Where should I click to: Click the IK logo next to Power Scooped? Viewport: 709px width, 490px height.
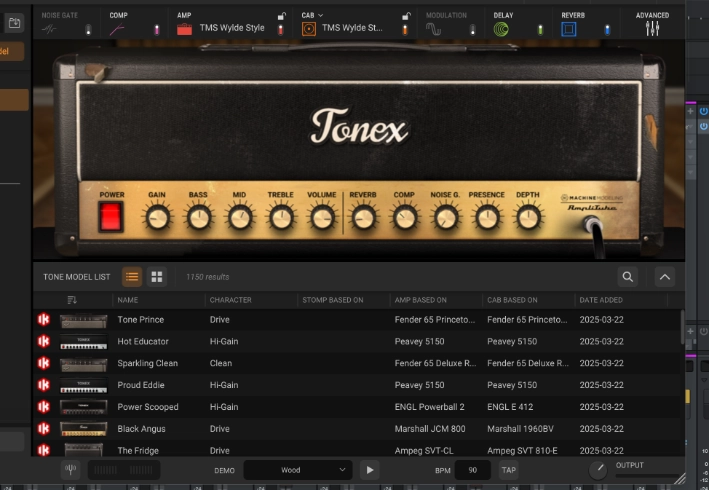(x=44, y=407)
